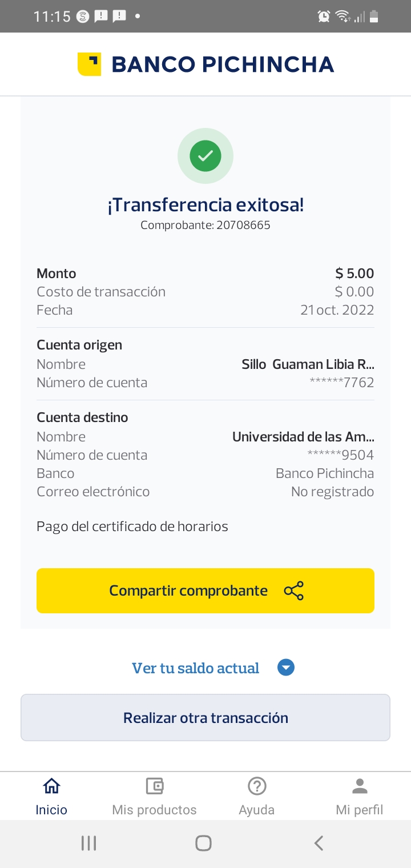This screenshot has height=868, width=411.
Task: Tap the alarm clock status bar icon
Action: 324,17
